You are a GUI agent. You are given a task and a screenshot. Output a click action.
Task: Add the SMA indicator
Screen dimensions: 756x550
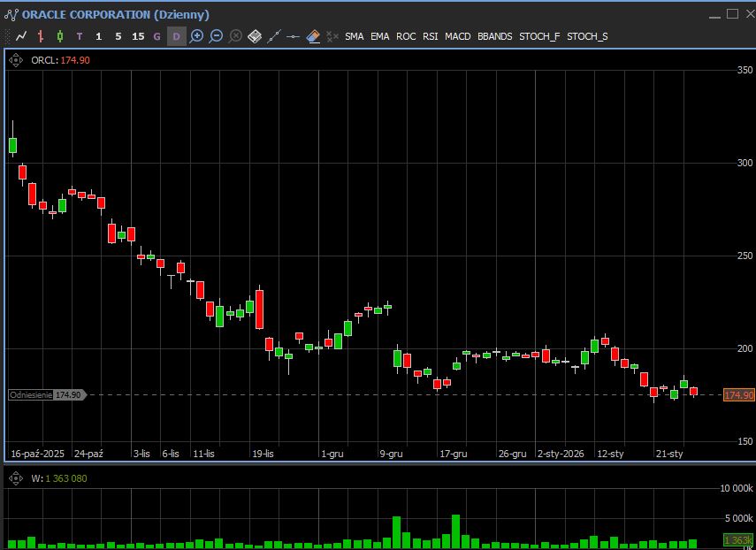tap(354, 36)
